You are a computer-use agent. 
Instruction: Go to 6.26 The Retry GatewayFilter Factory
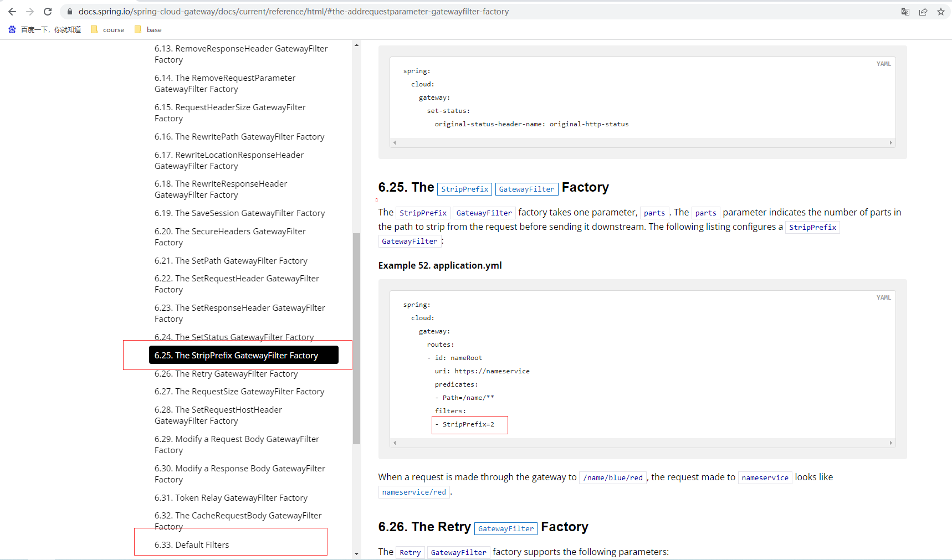tap(226, 374)
